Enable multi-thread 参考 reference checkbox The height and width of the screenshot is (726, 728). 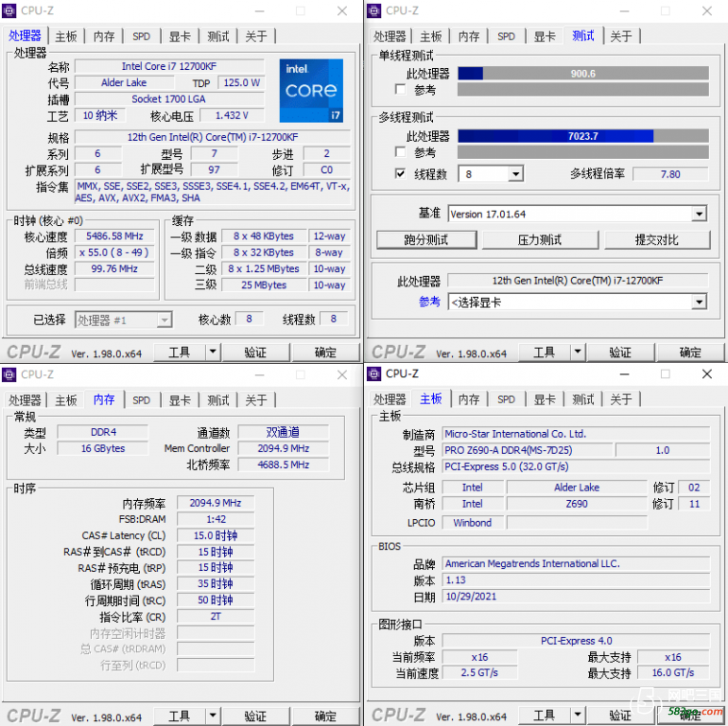coord(400,152)
